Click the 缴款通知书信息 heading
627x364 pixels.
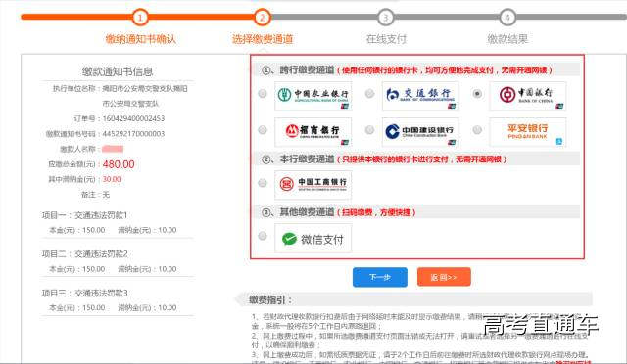coord(118,72)
